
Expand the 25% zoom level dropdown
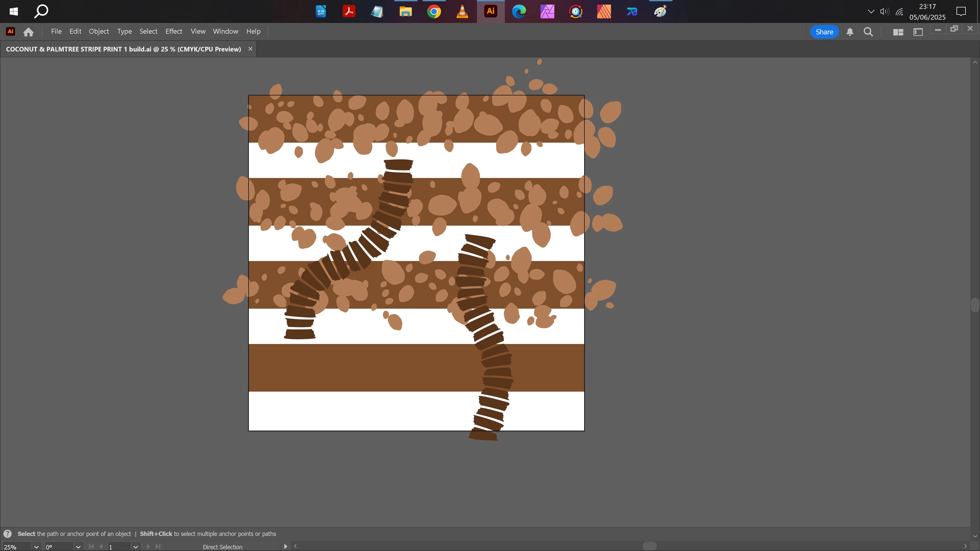point(36,547)
